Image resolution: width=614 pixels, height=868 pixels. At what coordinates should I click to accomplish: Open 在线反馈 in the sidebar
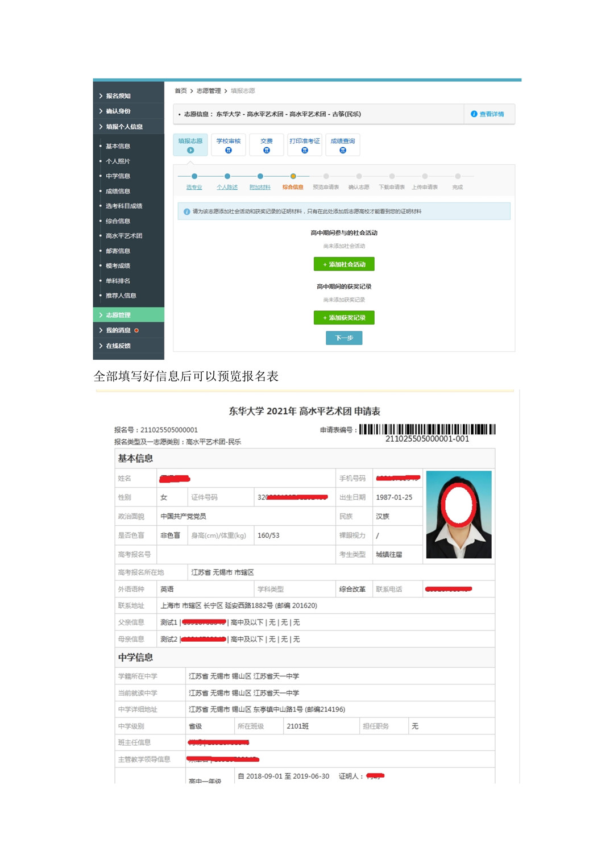pos(128,346)
